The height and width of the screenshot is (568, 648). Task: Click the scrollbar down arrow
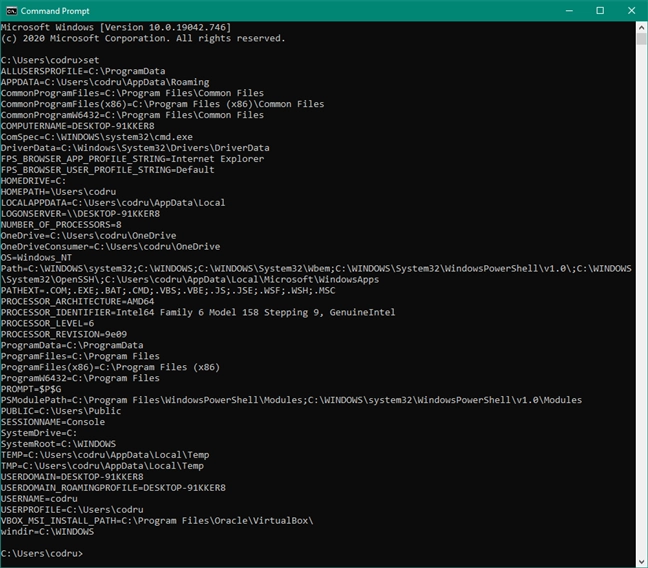coord(641,562)
